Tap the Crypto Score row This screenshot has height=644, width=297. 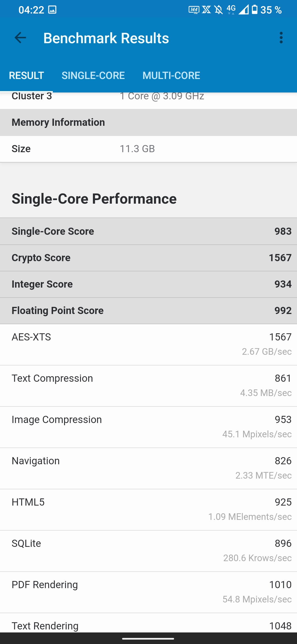(148, 258)
